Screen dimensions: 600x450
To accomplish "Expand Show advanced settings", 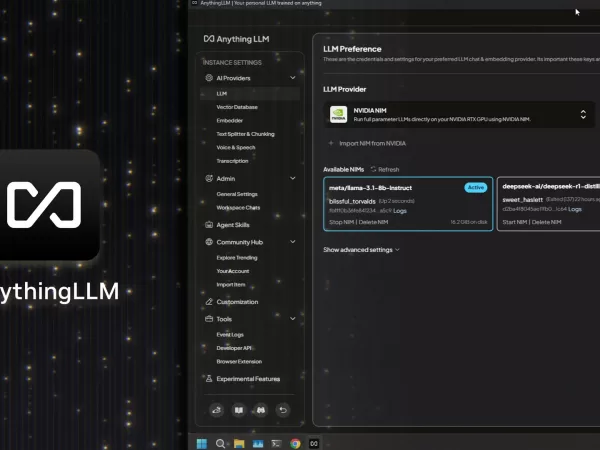I will coord(361,249).
